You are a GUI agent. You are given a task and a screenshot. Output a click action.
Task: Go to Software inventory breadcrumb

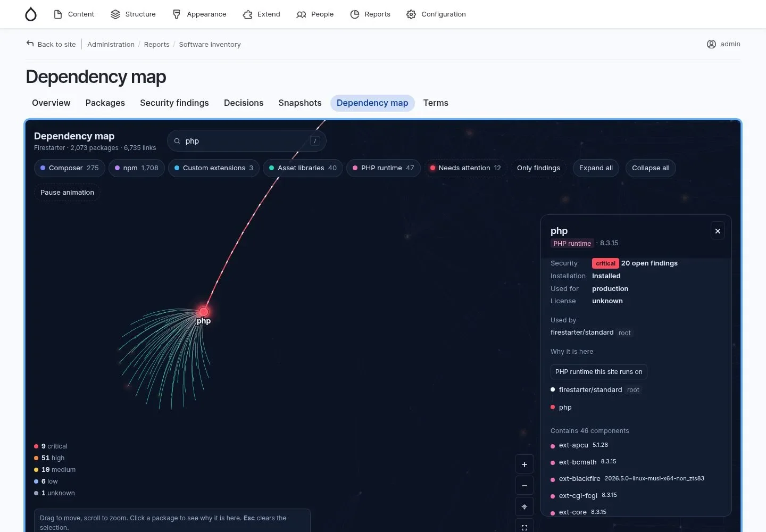tap(210, 45)
